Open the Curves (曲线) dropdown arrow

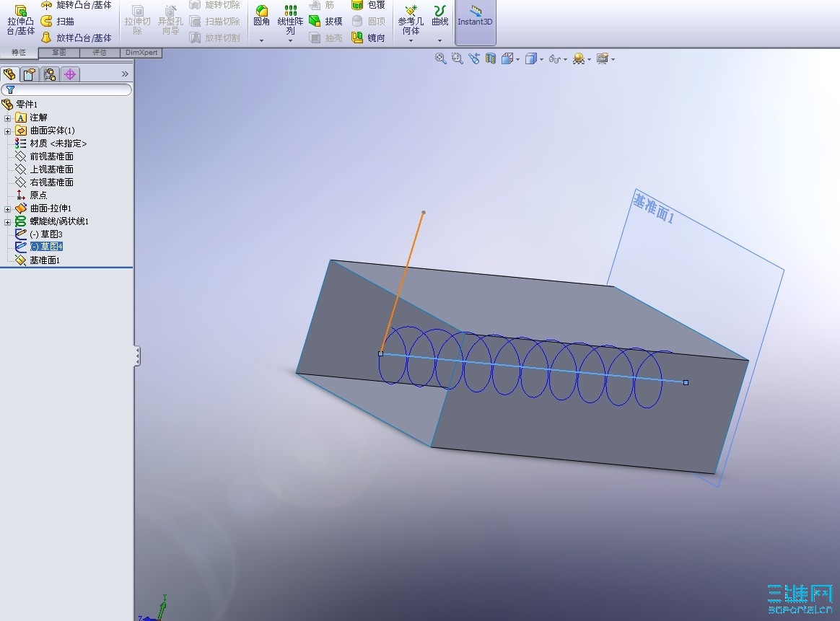(x=439, y=40)
